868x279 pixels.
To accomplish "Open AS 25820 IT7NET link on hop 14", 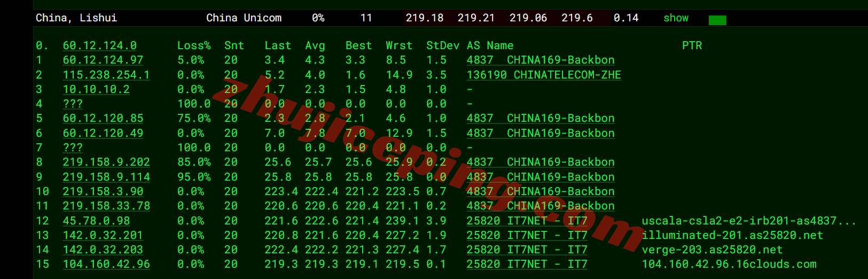I will (527, 250).
